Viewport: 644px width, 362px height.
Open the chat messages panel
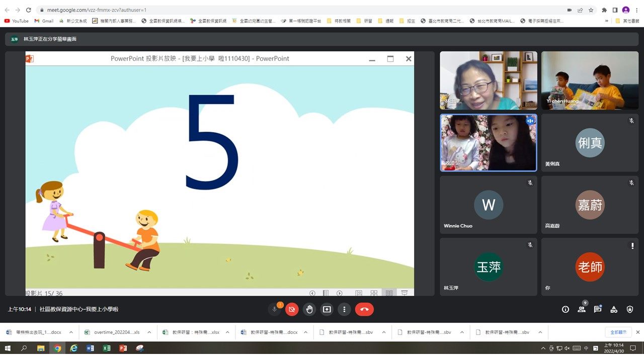point(598,310)
